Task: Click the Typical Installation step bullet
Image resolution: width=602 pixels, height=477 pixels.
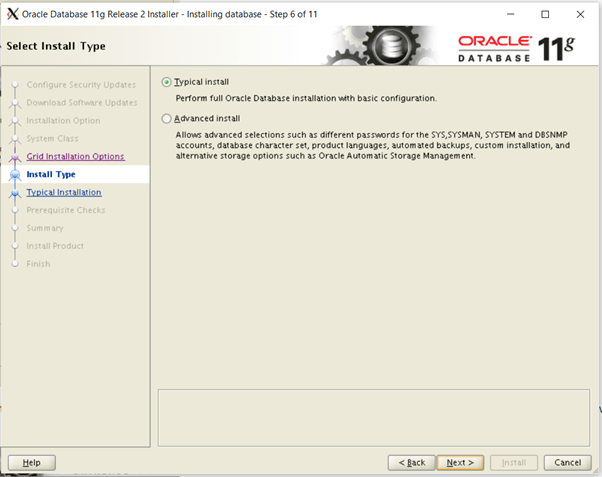Action: click(14, 194)
